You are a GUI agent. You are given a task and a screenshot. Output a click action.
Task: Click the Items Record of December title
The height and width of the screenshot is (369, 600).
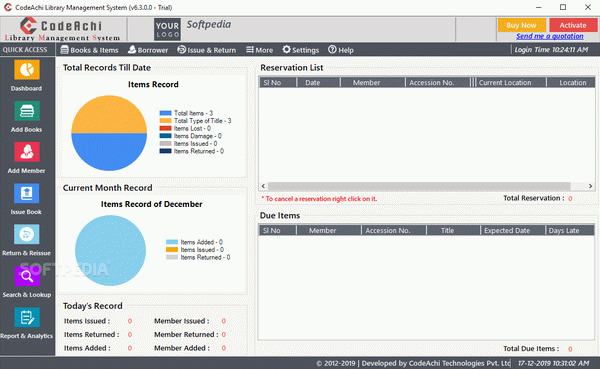(x=152, y=204)
